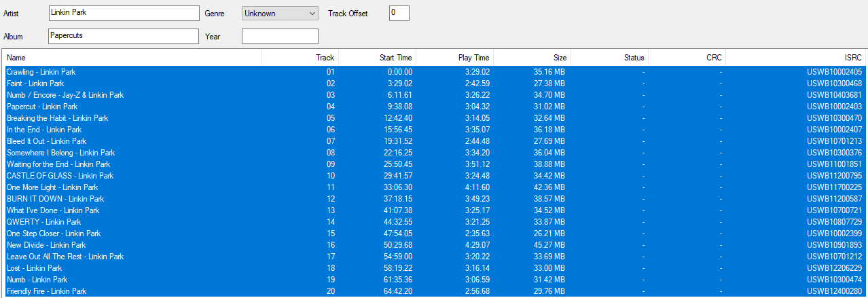868x298 pixels.
Task: Select the track In the End
Action: point(434,130)
